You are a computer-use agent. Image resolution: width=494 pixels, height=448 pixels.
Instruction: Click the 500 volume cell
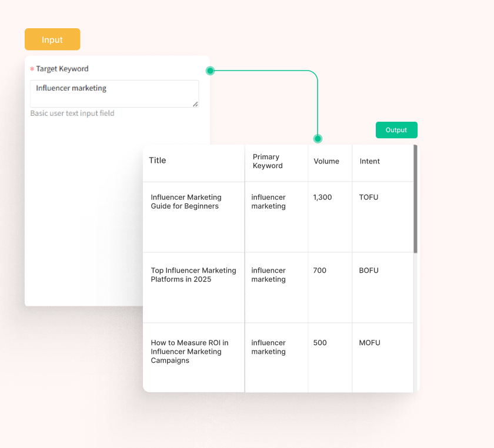(x=330, y=357)
